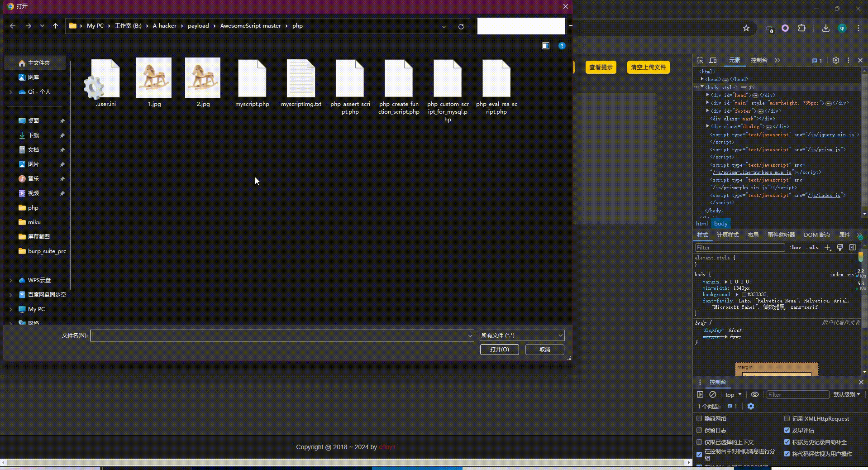This screenshot has height=470, width=868.
Task: Open DevTools settings gear
Action: pos(835,60)
